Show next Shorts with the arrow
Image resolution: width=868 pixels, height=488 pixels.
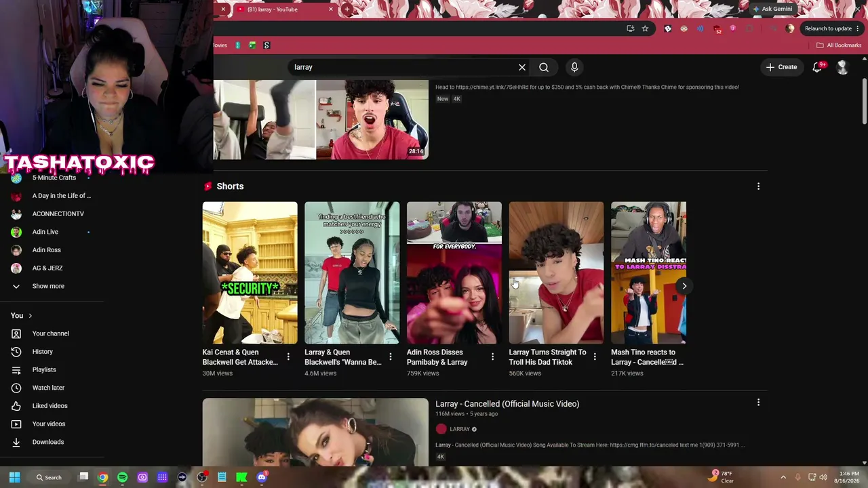tap(684, 286)
